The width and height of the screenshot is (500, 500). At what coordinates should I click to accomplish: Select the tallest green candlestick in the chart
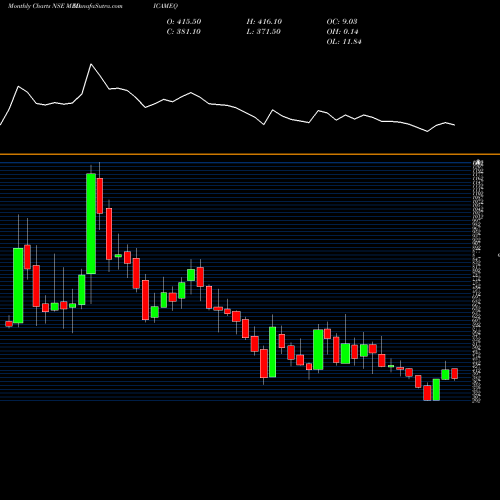pos(91,223)
